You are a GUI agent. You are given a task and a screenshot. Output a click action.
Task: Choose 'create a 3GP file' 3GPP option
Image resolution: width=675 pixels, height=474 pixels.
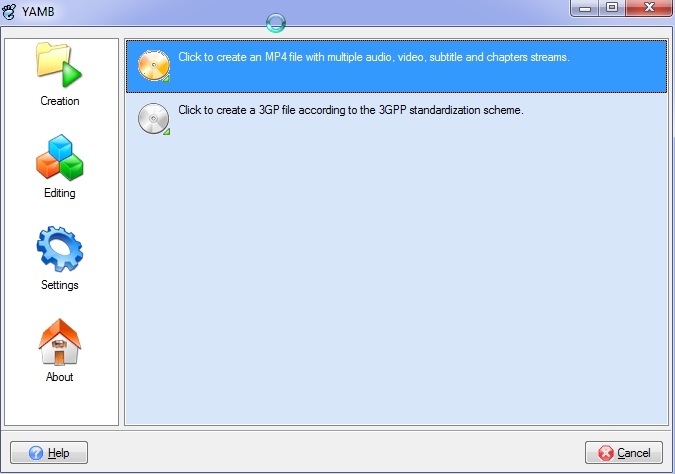[x=396, y=119]
